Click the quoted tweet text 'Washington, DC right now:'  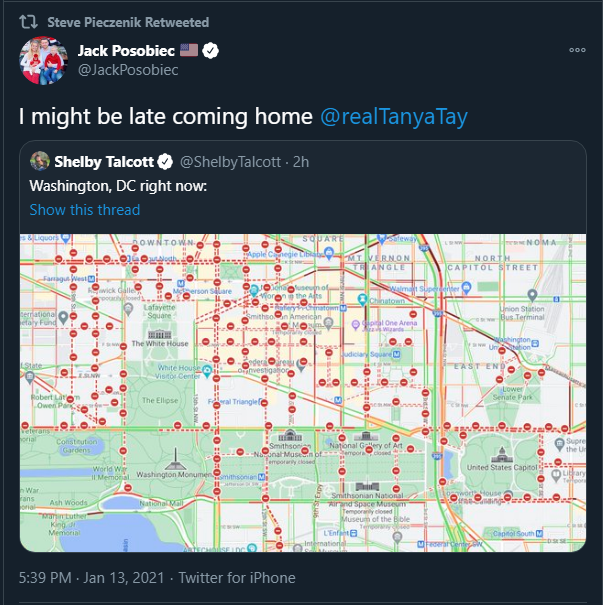tap(118, 186)
